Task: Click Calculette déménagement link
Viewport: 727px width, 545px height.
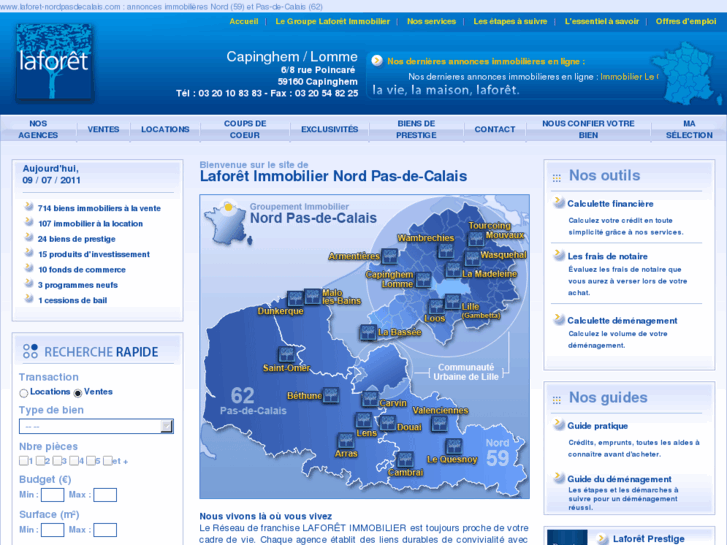Action: (622, 321)
